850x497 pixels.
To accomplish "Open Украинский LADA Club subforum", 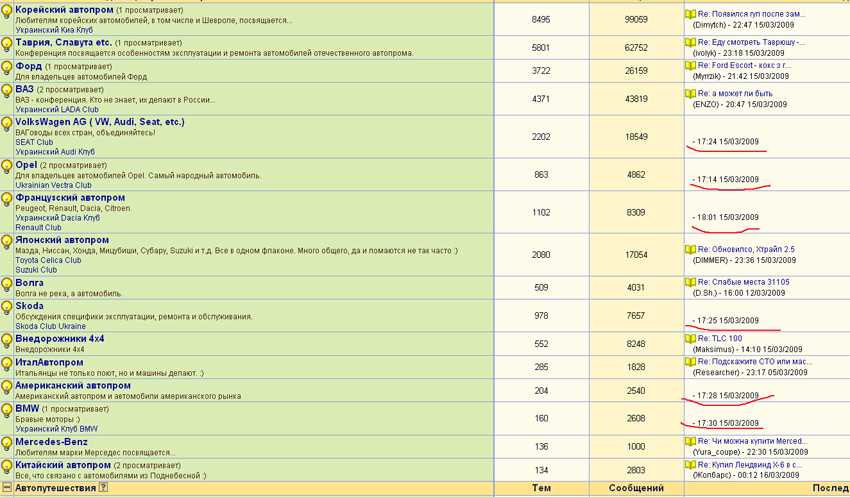I will [57, 110].
